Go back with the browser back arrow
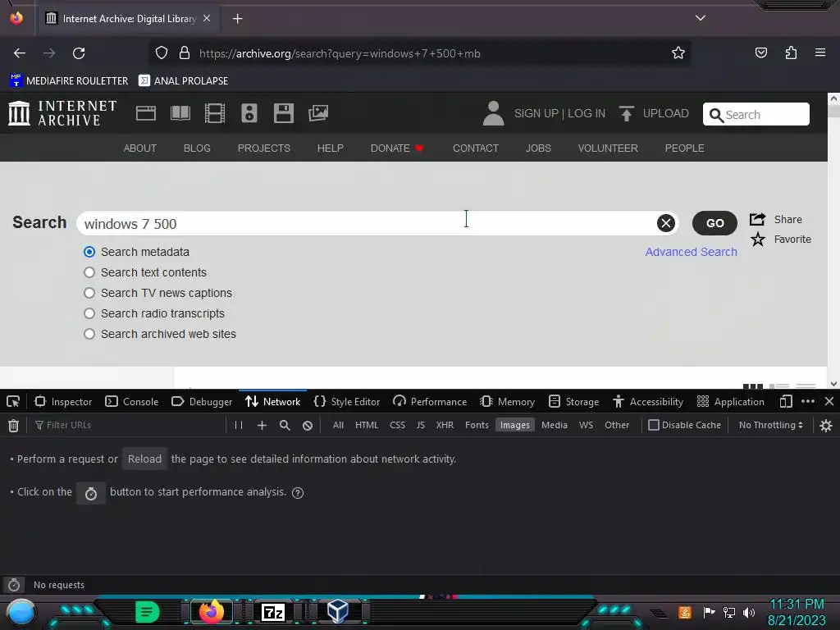 click(x=20, y=53)
